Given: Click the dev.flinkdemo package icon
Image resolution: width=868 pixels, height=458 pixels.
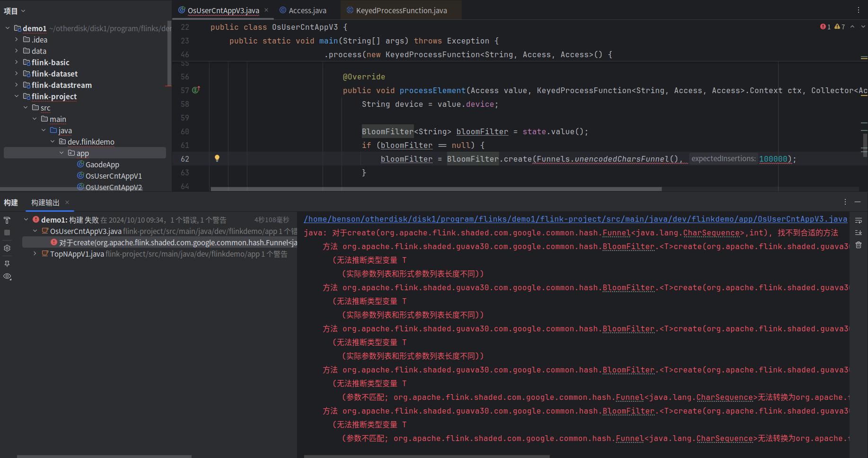Looking at the screenshot, I should [62, 141].
